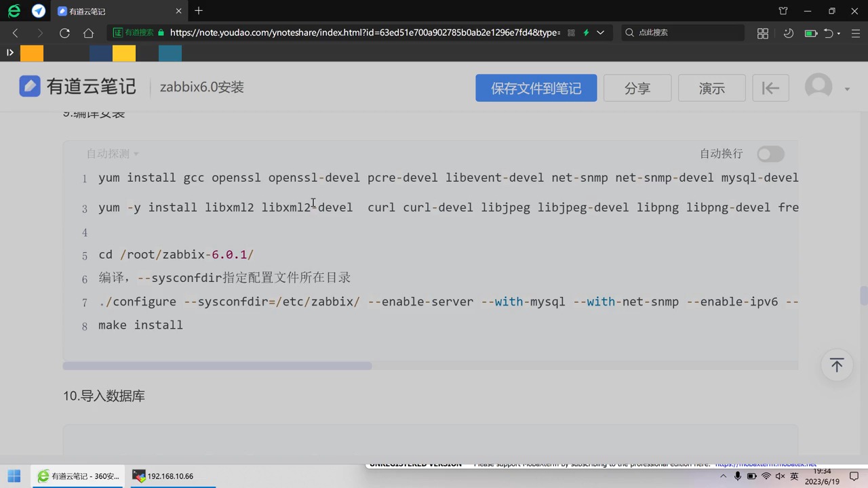The image size is (868, 488).
Task: Collapse the note panel with the arrow icon
Action: coord(770,87)
